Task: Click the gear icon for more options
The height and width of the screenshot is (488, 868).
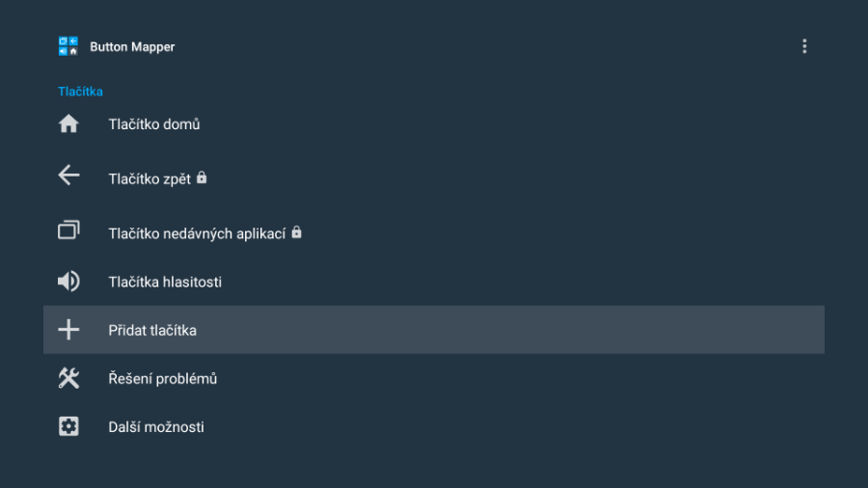Action: (x=68, y=426)
